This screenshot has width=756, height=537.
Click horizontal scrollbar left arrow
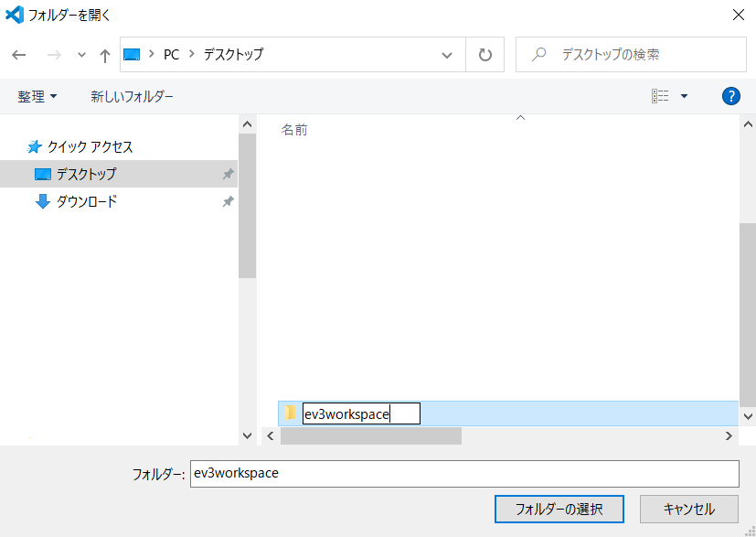(x=270, y=436)
